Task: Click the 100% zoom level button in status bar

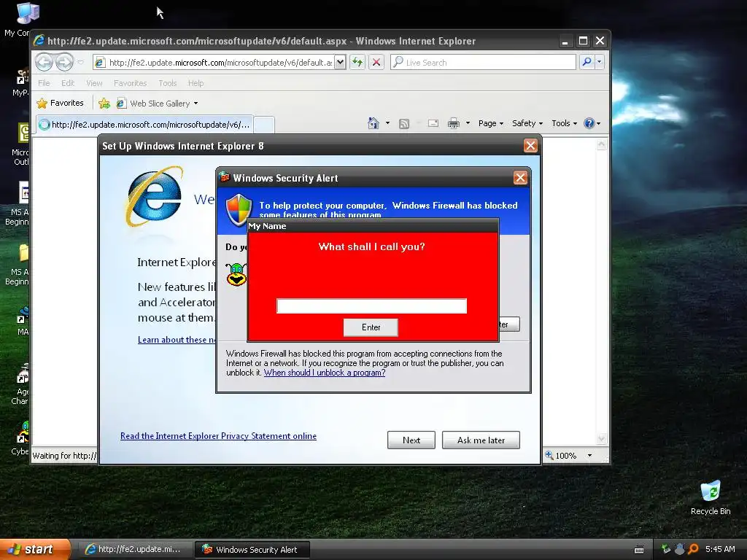Action: tap(561, 456)
